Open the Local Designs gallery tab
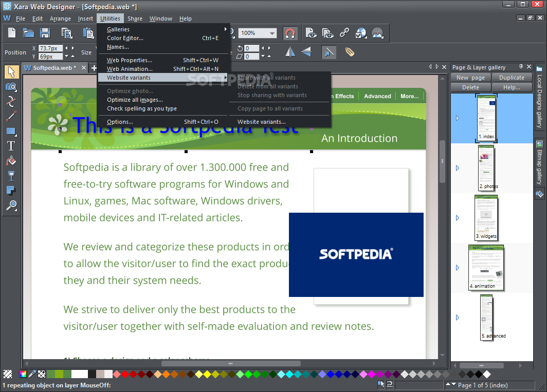 click(539, 97)
